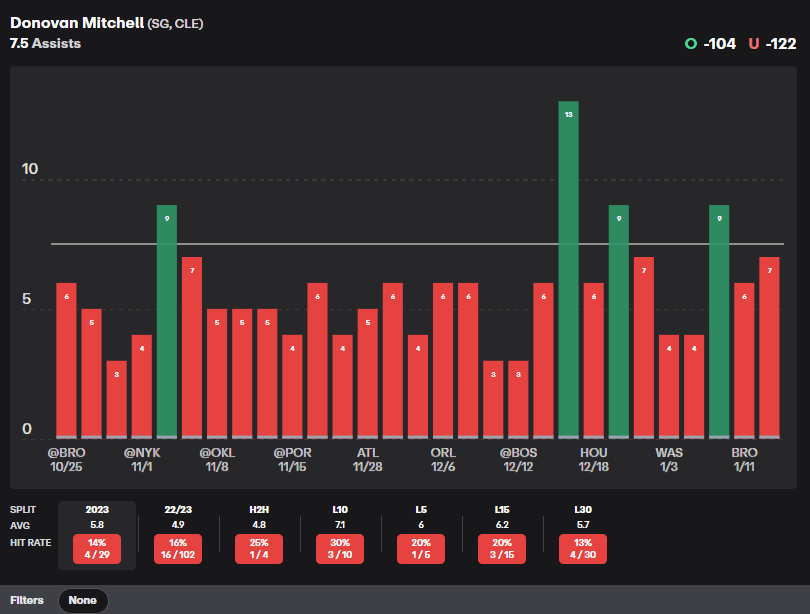Click the bar above ATL 11/28
The width and height of the screenshot is (810, 614).
click(x=368, y=374)
